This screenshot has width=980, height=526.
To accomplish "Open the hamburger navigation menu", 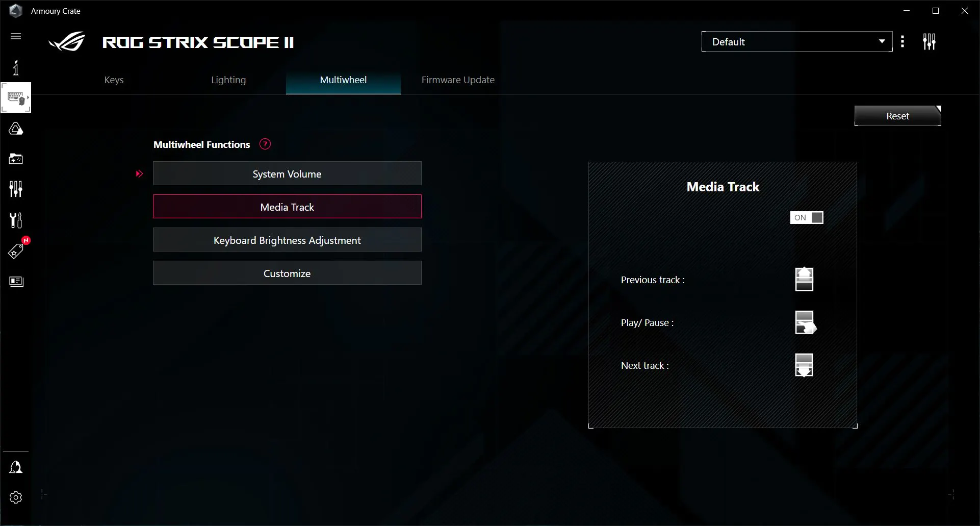I will [x=16, y=36].
